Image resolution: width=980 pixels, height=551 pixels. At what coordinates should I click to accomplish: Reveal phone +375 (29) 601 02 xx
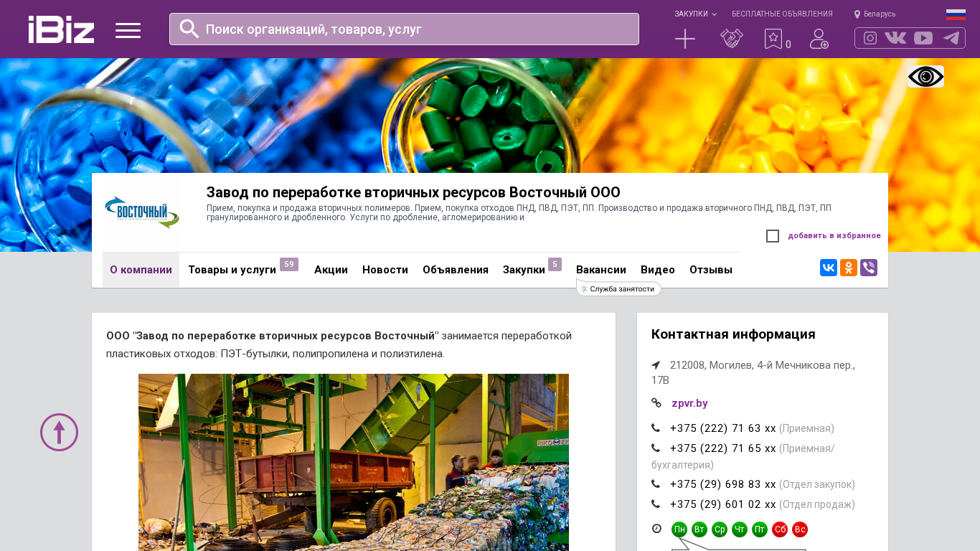[x=723, y=504]
